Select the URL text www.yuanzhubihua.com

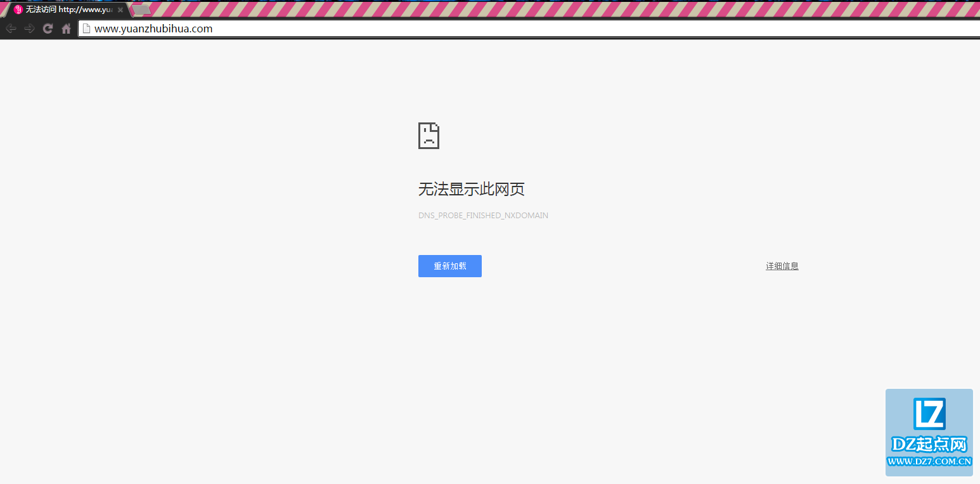pyautogui.click(x=153, y=28)
